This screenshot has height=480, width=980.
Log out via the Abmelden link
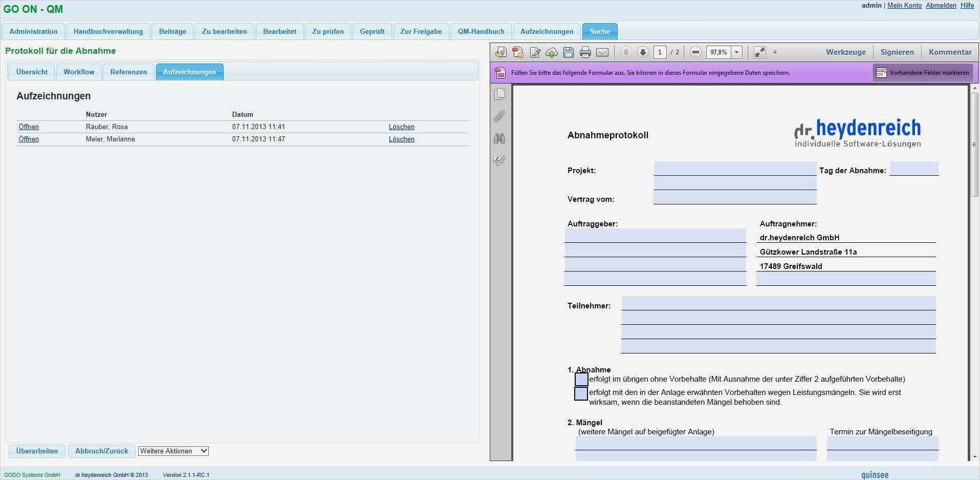pos(941,5)
